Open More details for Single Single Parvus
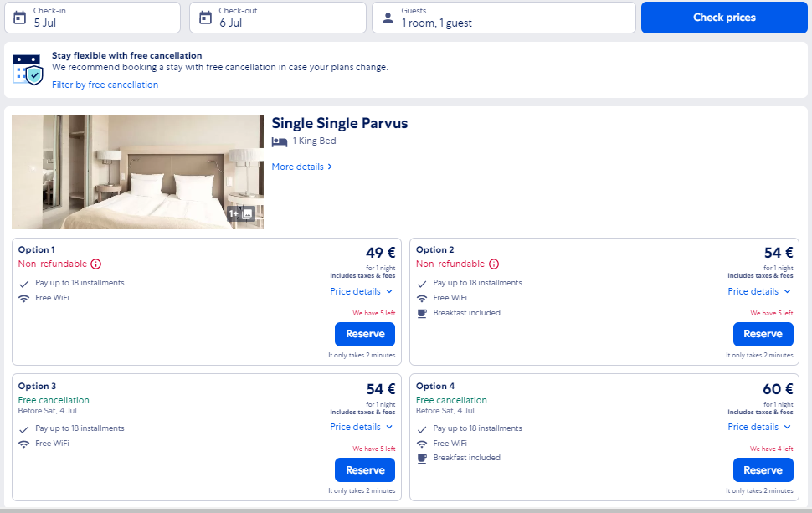This screenshot has height=513, width=812. (302, 167)
